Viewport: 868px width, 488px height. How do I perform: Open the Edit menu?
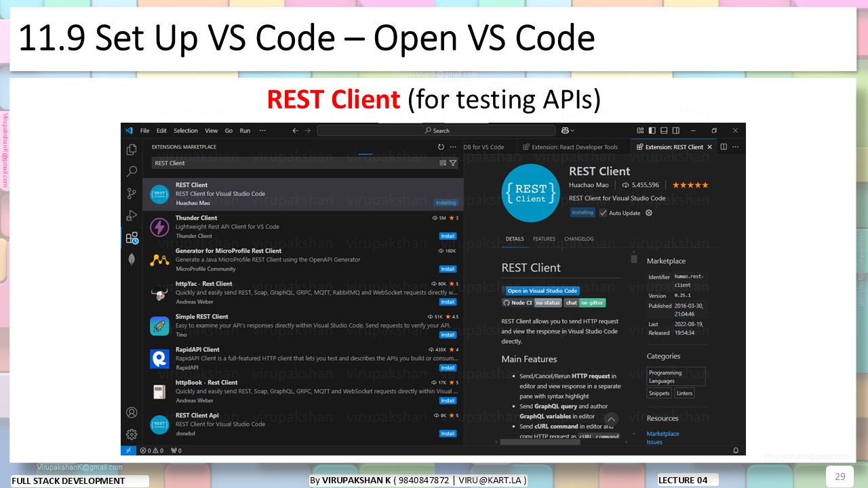[x=161, y=131]
